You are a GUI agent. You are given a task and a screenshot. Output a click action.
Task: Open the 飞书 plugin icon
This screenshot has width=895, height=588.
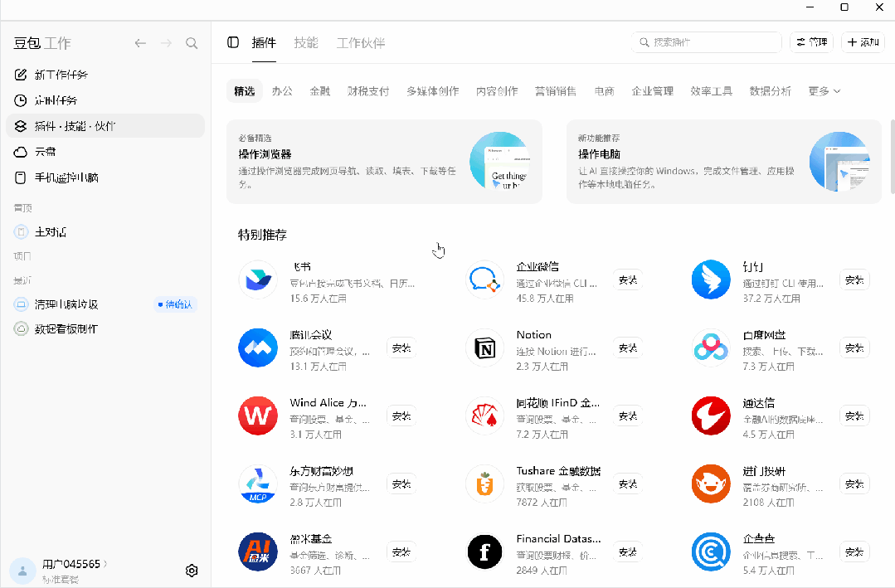258,279
